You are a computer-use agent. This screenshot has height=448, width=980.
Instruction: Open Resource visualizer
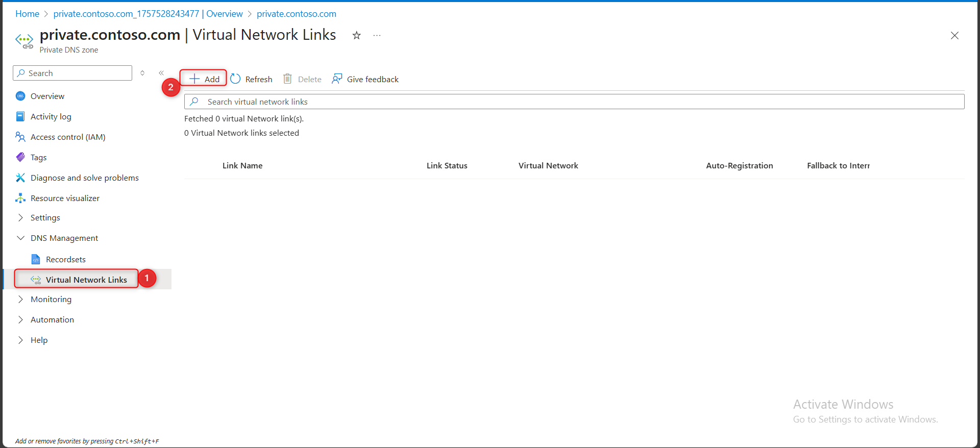click(x=65, y=198)
